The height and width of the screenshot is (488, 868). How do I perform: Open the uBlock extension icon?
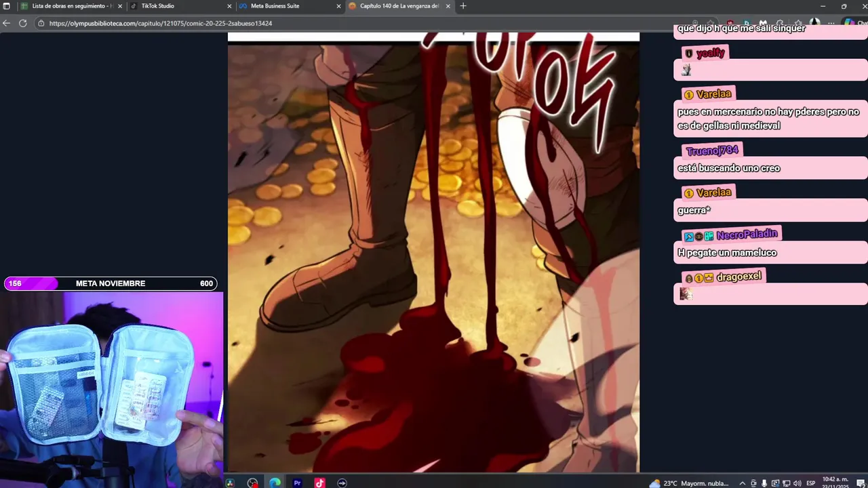click(x=730, y=23)
